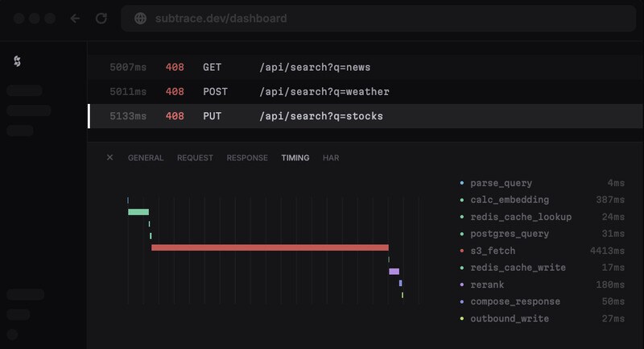
Task: Click the Subtrace logo icon in sidebar
Action: (18, 61)
